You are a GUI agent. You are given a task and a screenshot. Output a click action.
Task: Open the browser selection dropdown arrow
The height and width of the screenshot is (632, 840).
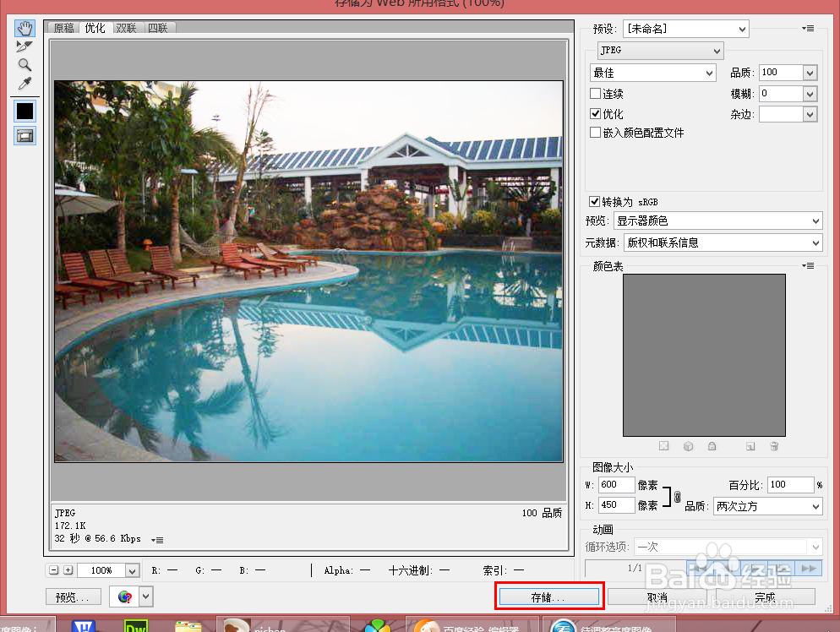click(x=146, y=597)
